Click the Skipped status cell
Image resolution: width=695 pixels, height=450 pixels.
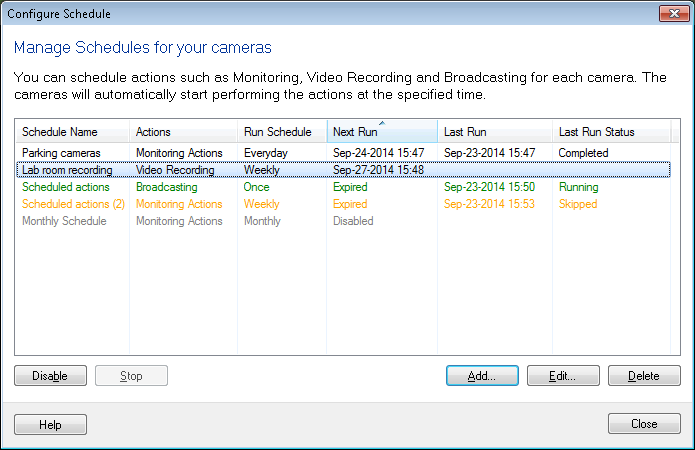click(578, 204)
